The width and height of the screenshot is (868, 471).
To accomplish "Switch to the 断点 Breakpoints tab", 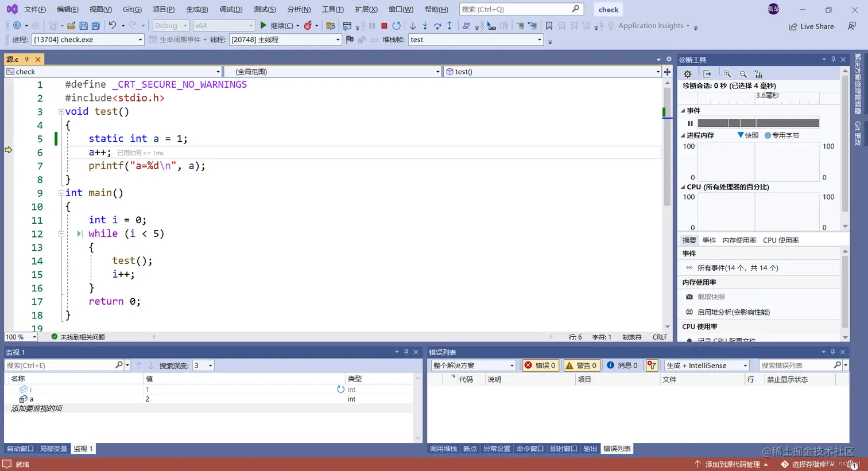I will click(x=470, y=449).
